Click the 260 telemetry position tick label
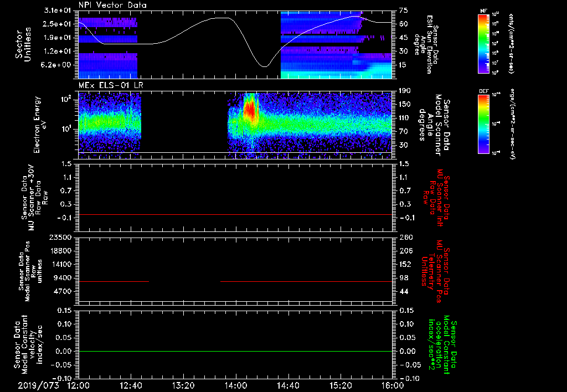 [405, 237]
